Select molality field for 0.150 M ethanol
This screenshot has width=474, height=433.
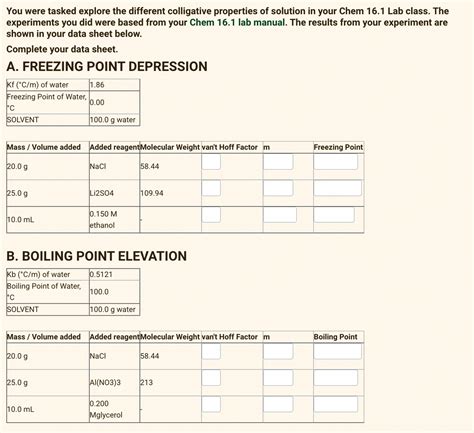[280, 215]
